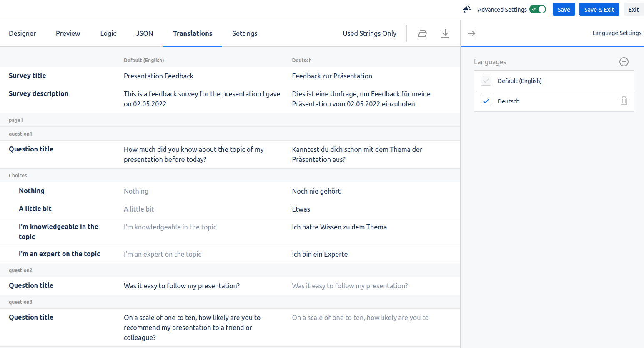Switch to the Designer tab
The height and width of the screenshot is (348, 644).
(x=23, y=33)
